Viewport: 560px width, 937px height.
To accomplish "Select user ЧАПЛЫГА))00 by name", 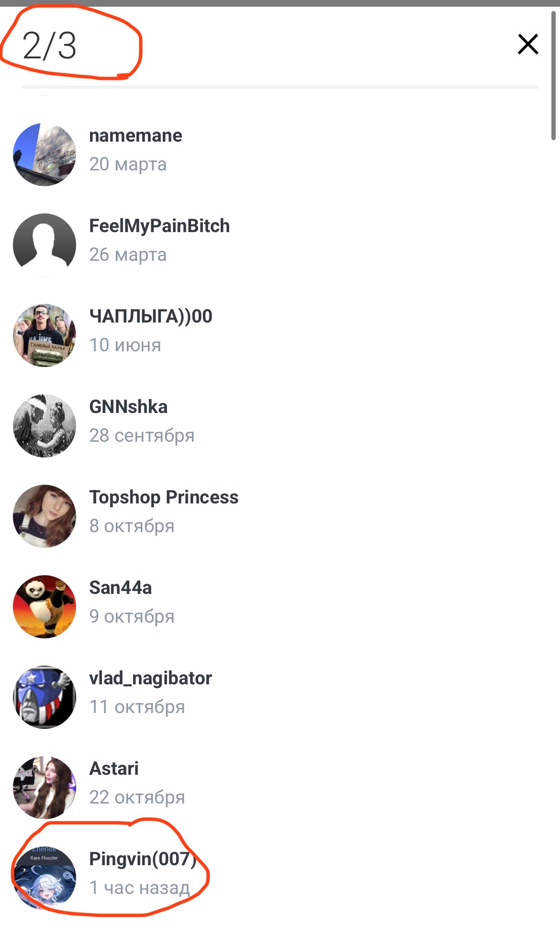I will (x=151, y=316).
